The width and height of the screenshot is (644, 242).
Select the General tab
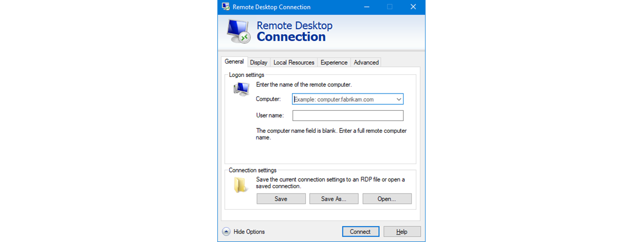[234, 62]
